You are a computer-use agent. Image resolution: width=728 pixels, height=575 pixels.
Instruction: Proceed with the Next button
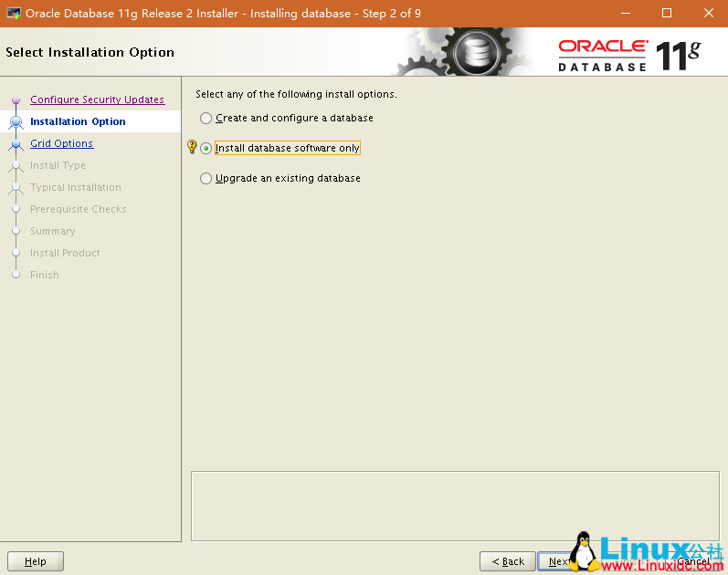[x=557, y=561]
